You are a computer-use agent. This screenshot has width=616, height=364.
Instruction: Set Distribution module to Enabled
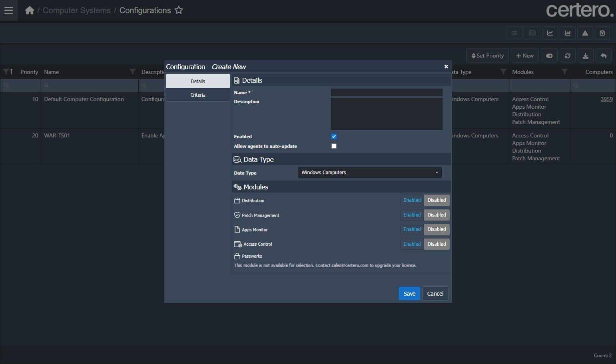(412, 200)
